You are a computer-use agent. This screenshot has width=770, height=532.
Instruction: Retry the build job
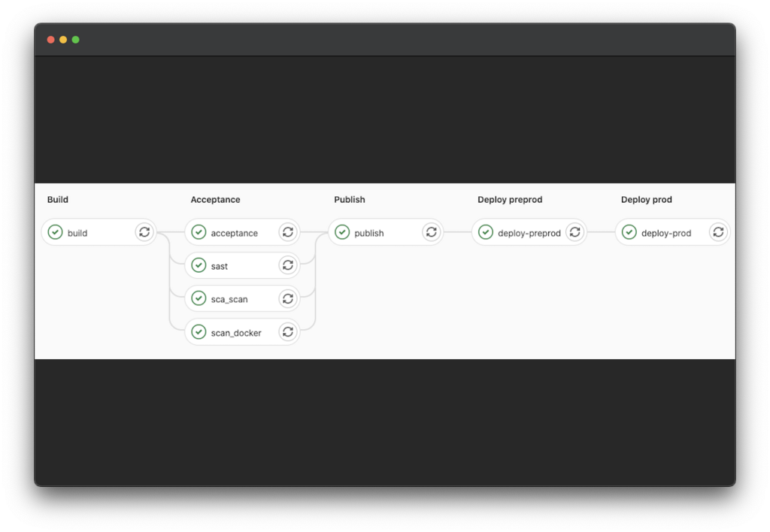(144, 232)
